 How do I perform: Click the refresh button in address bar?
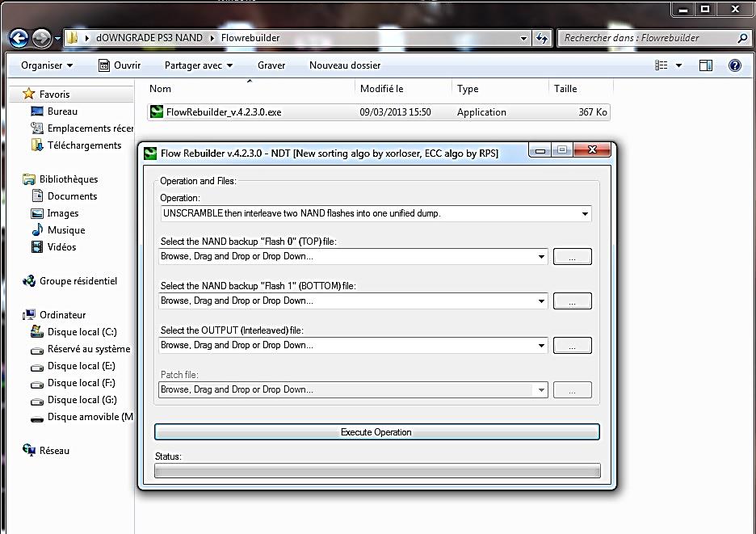coord(542,38)
